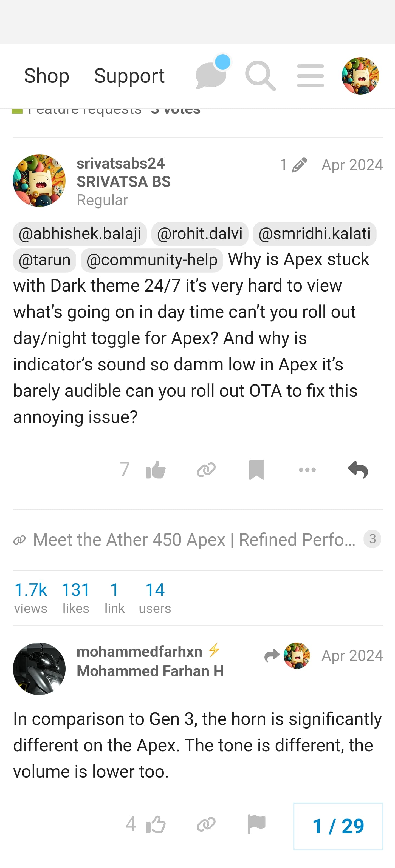Like the first post by srivatsabs24
This screenshot has height=868, width=395.
[155, 469]
